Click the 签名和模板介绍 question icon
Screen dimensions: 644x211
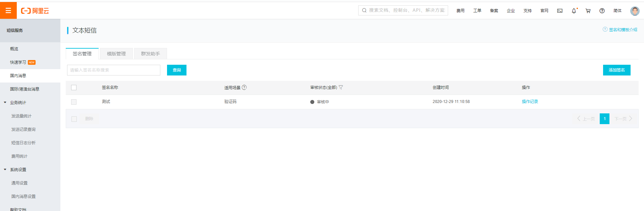605,29
